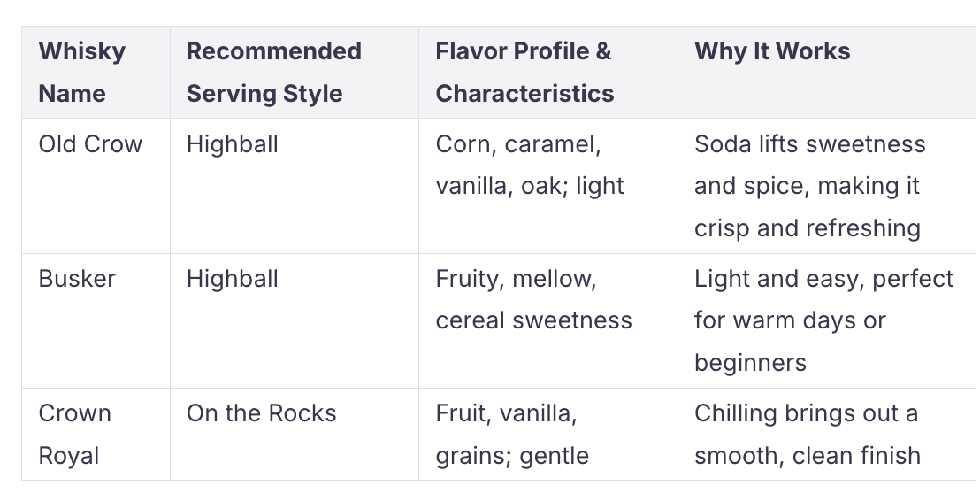Viewport: 980px width, 501px height.
Task: Select the Soda lifts sweetness explanation cell
Action: pyautogui.click(x=827, y=186)
